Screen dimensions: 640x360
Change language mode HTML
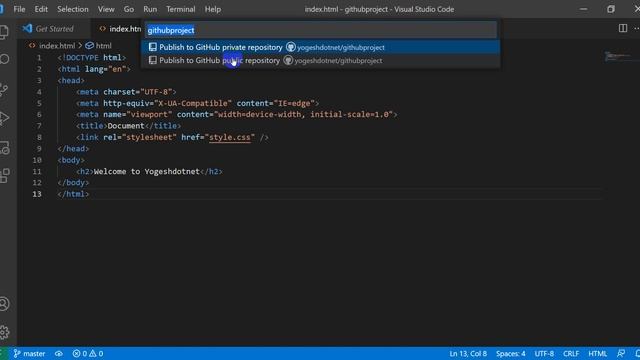pyautogui.click(x=598, y=353)
